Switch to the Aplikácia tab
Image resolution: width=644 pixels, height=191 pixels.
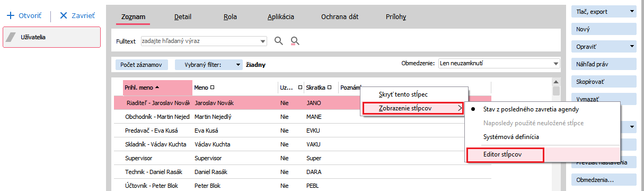click(x=280, y=17)
